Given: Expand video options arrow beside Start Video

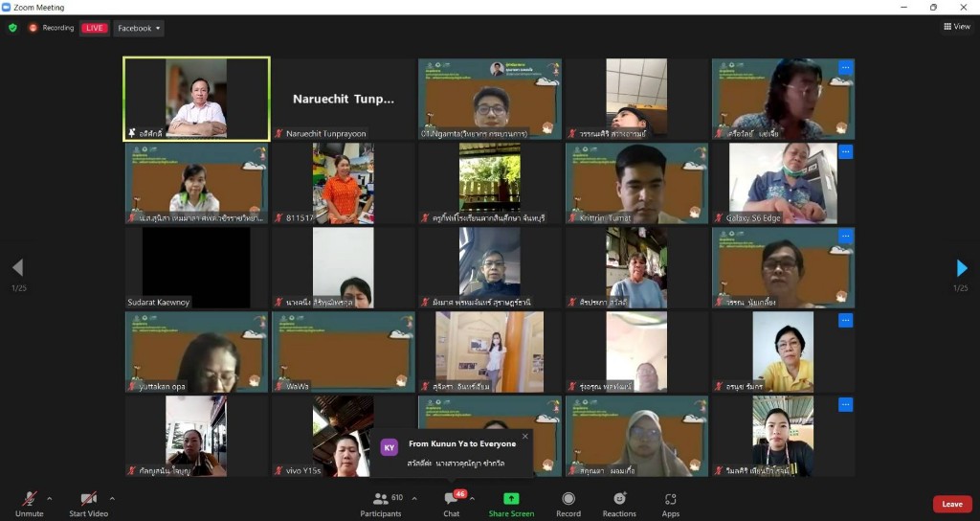Looking at the screenshot, I should tap(112, 498).
